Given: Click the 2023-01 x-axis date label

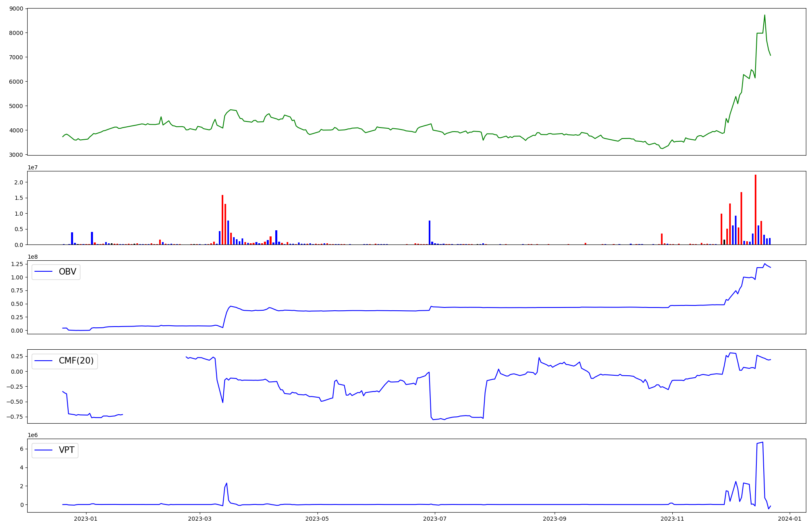Looking at the screenshot, I should [x=86, y=519].
